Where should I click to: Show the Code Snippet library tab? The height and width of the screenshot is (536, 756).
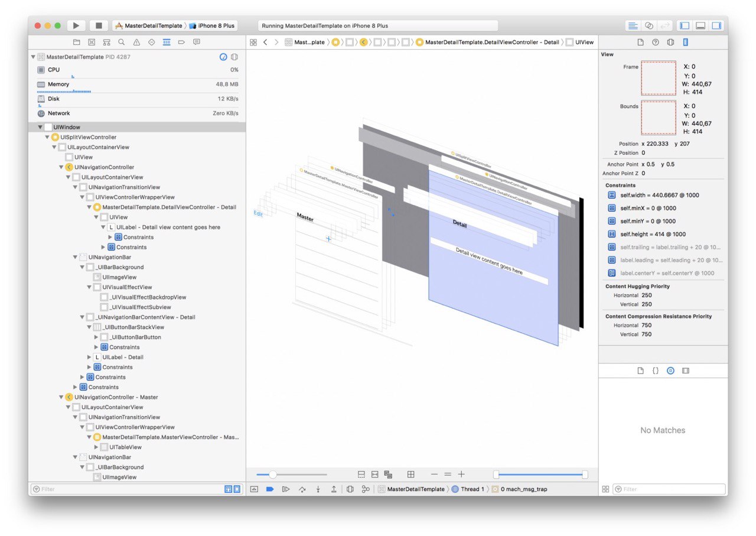(656, 371)
